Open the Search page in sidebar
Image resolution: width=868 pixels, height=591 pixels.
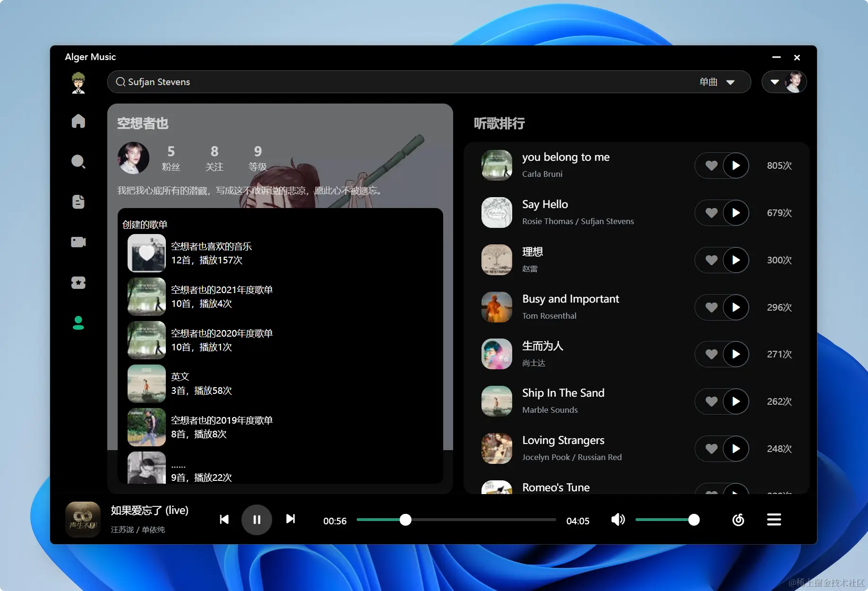point(78,162)
